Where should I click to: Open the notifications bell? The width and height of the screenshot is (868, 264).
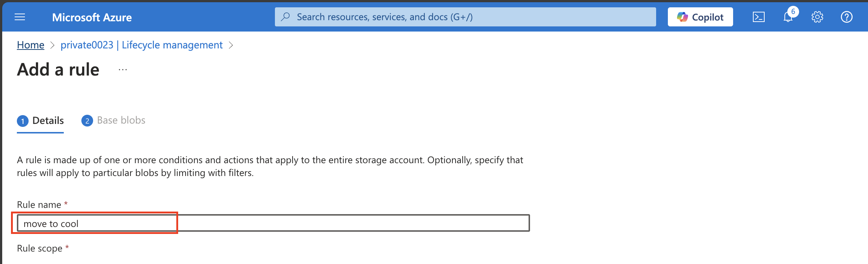[x=787, y=17]
